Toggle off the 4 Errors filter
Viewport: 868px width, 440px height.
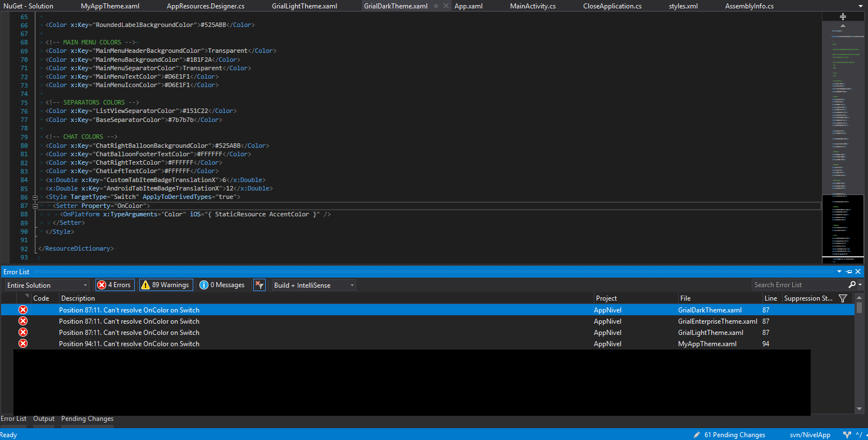coord(115,284)
